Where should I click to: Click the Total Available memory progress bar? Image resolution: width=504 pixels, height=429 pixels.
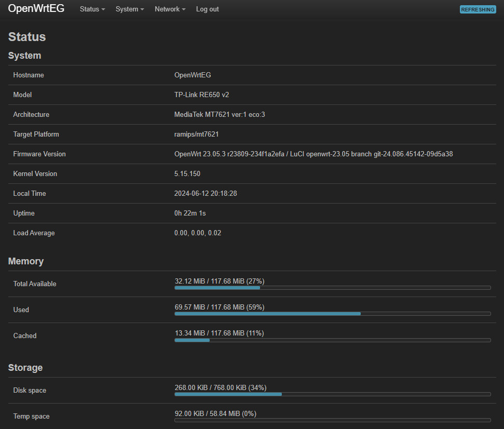332,288
